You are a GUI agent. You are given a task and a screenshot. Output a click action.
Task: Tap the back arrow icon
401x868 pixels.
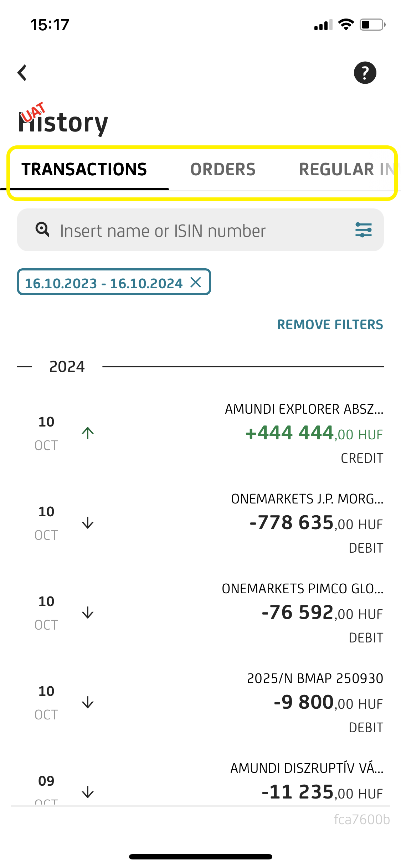[22, 73]
